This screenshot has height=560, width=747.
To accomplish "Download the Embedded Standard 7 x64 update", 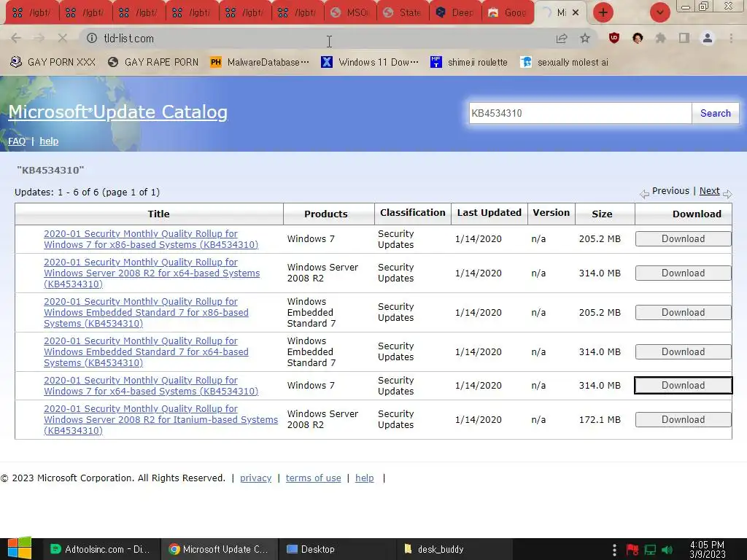I will (683, 352).
